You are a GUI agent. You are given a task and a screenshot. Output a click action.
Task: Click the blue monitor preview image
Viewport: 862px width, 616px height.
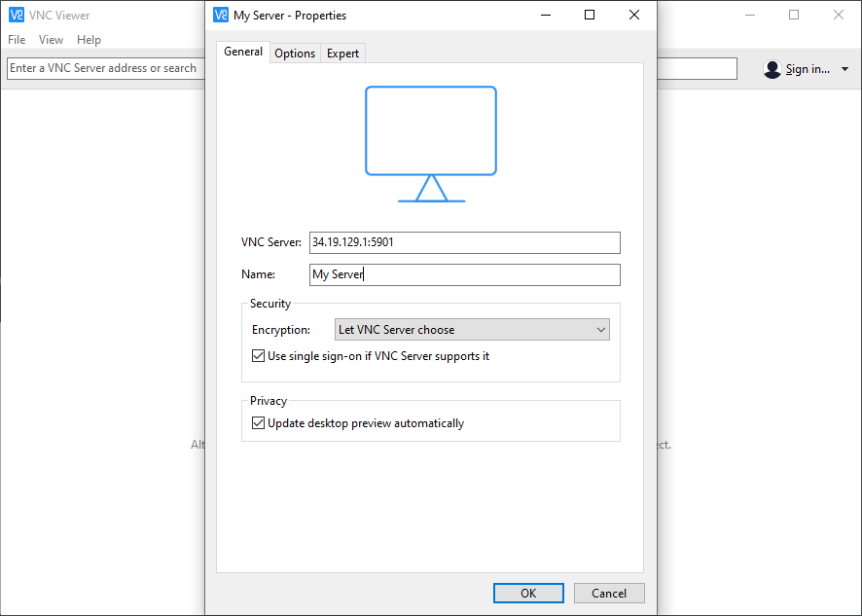(431, 144)
